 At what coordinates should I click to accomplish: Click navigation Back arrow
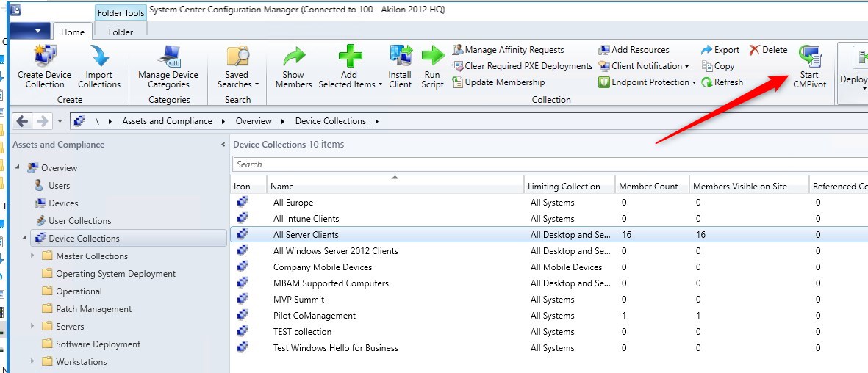[x=23, y=120]
